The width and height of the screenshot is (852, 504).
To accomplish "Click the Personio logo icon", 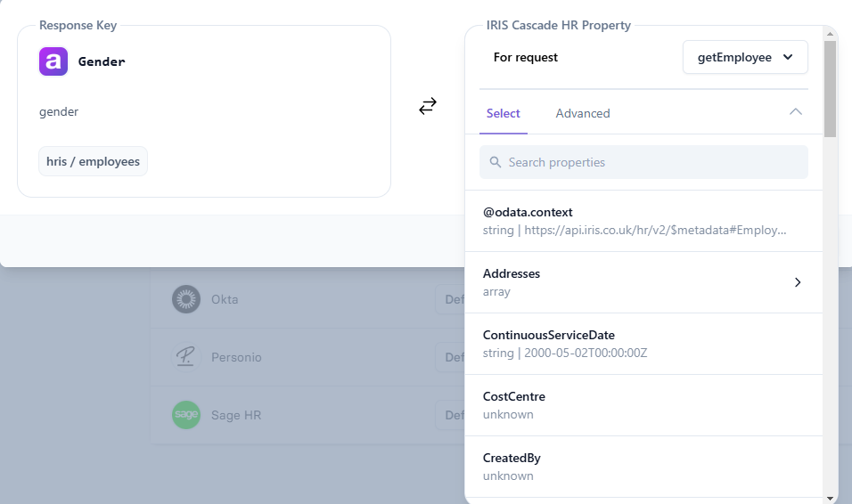I will [x=186, y=357].
